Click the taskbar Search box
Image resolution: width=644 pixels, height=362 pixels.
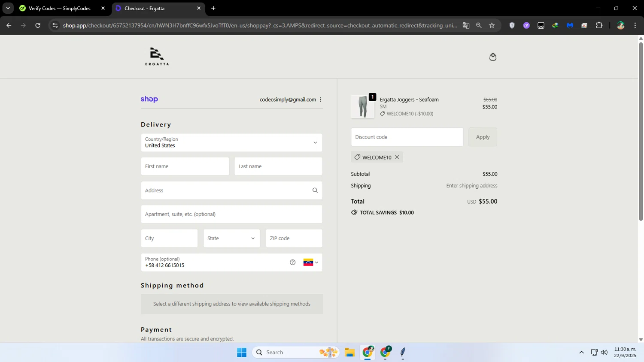296,352
